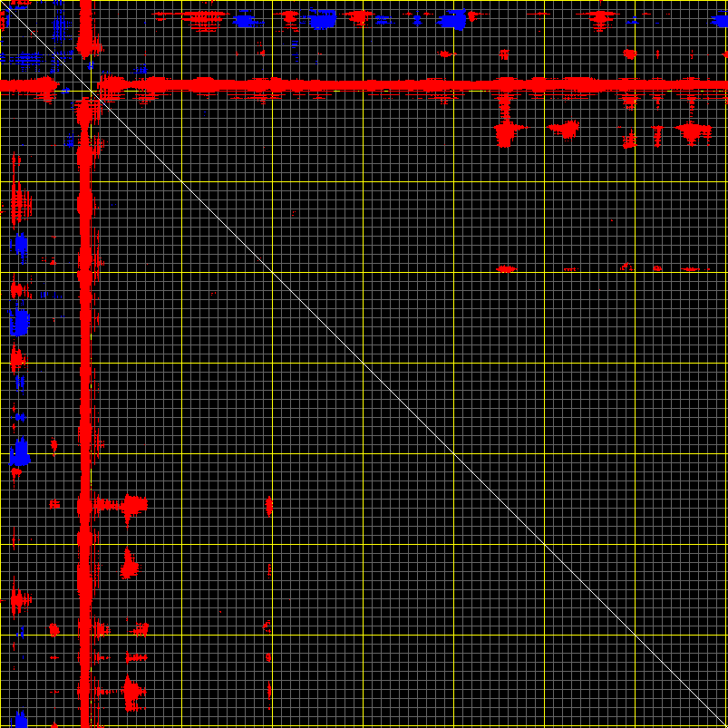
Task: Click the red cluster at the far right of the top edge
Action: coord(600,18)
